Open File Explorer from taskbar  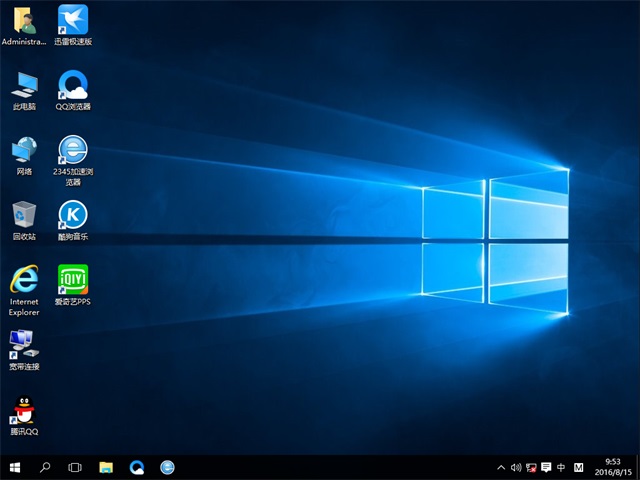[x=106, y=467]
